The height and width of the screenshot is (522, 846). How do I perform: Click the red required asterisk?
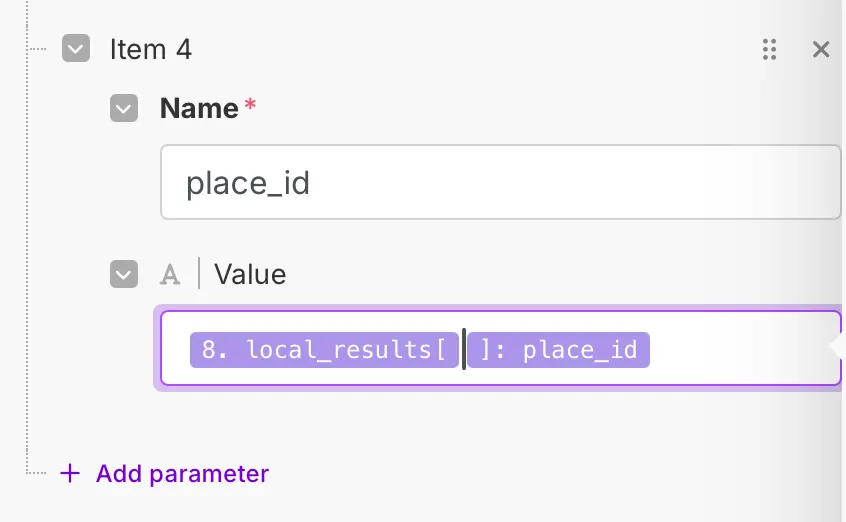coord(250,105)
